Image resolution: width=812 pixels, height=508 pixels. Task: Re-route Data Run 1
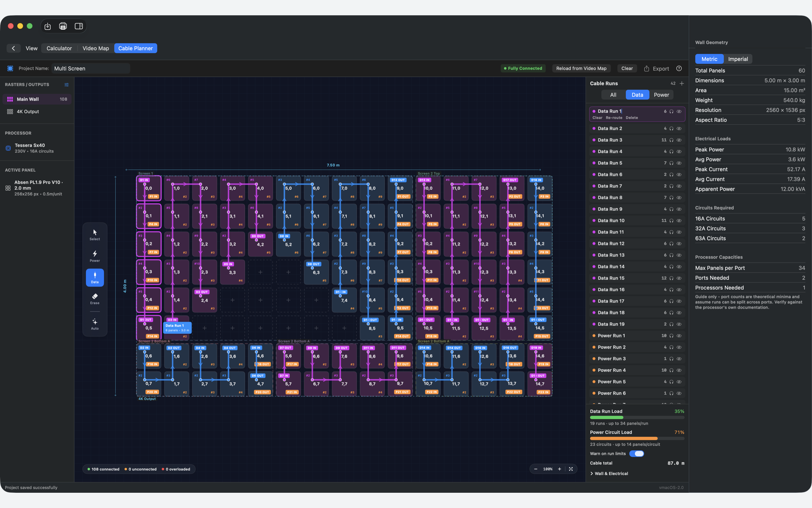(x=614, y=118)
